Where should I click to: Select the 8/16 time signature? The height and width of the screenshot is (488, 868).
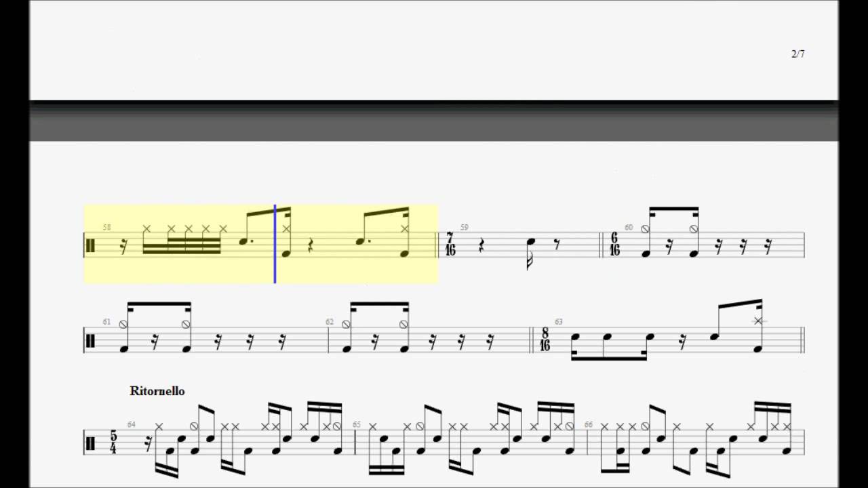pos(545,340)
